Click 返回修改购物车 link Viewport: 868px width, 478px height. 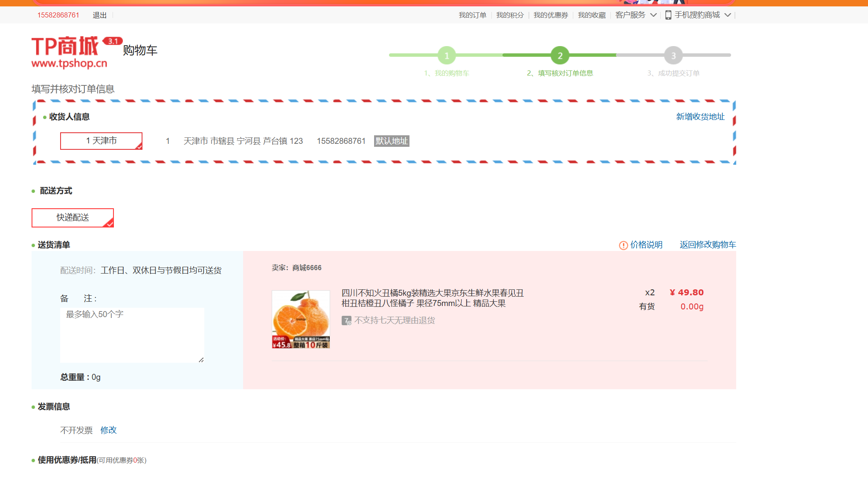[x=708, y=245]
